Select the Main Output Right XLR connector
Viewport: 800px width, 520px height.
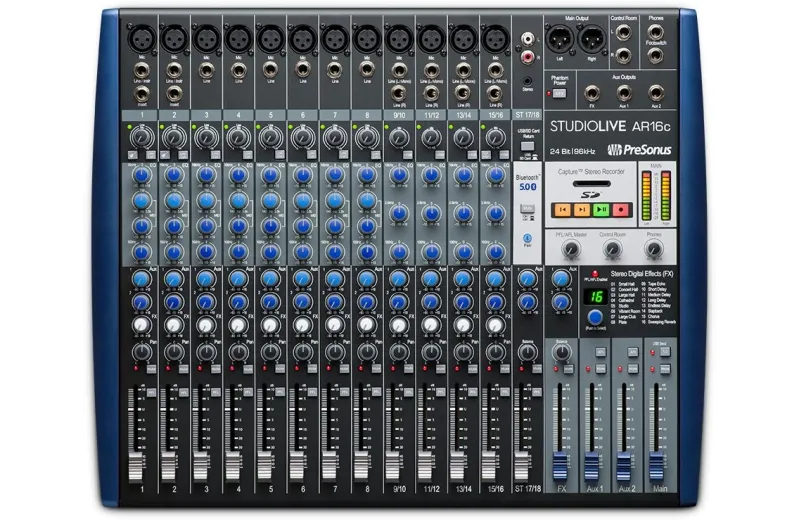(x=592, y=39)
